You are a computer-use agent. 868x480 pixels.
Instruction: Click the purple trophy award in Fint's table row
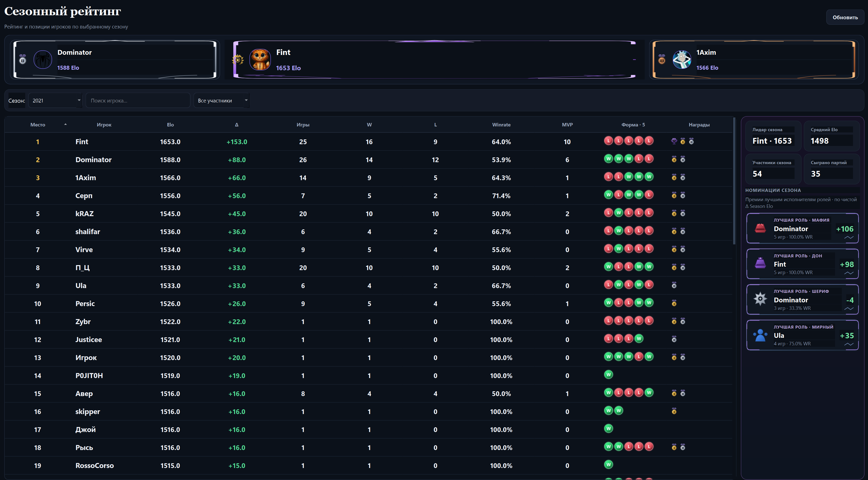[x=674, y=141]
